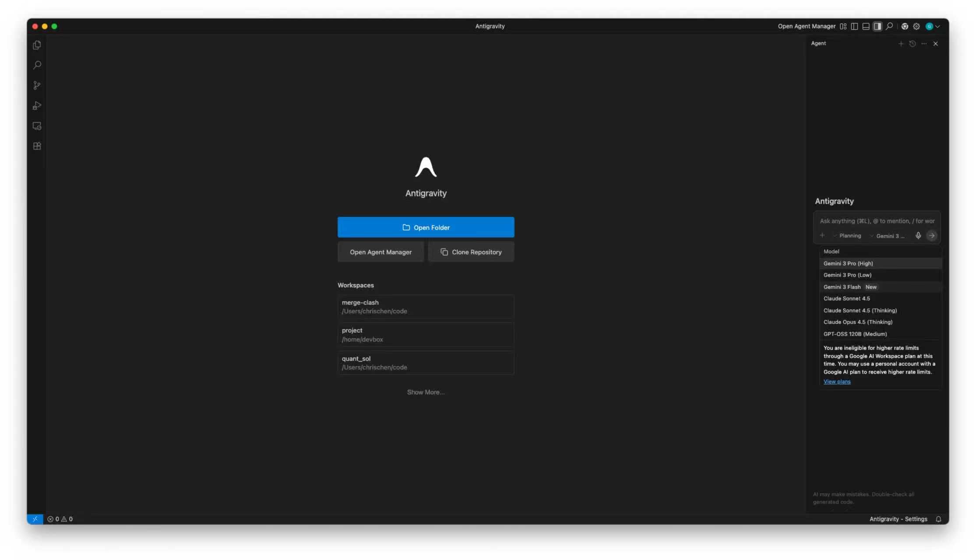Image resolution: width=976 pixels, height=560 pixels.
Task: Open past conversations history icon
Action: coord(913,44)
